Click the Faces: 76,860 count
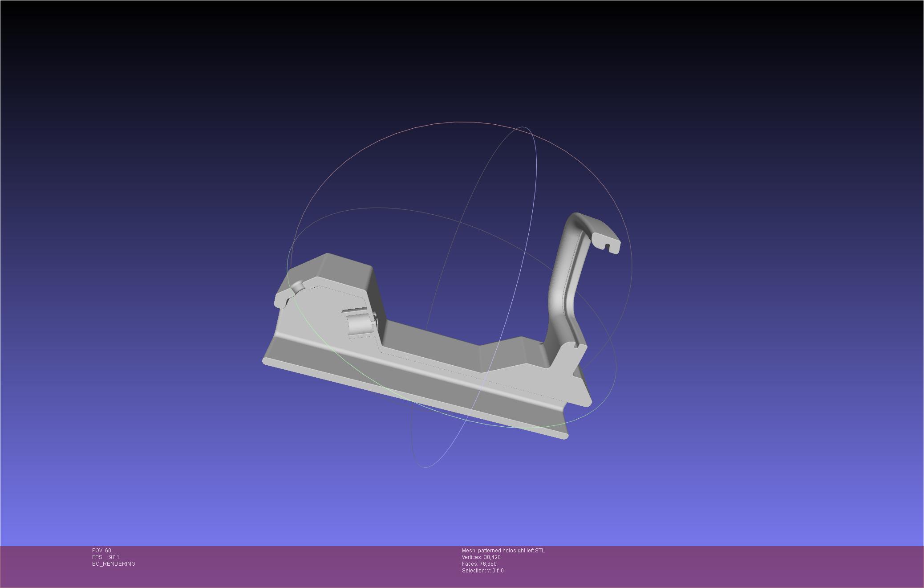Image resolution: width=924 pixels, height=588 pixels. pos(479,564)
